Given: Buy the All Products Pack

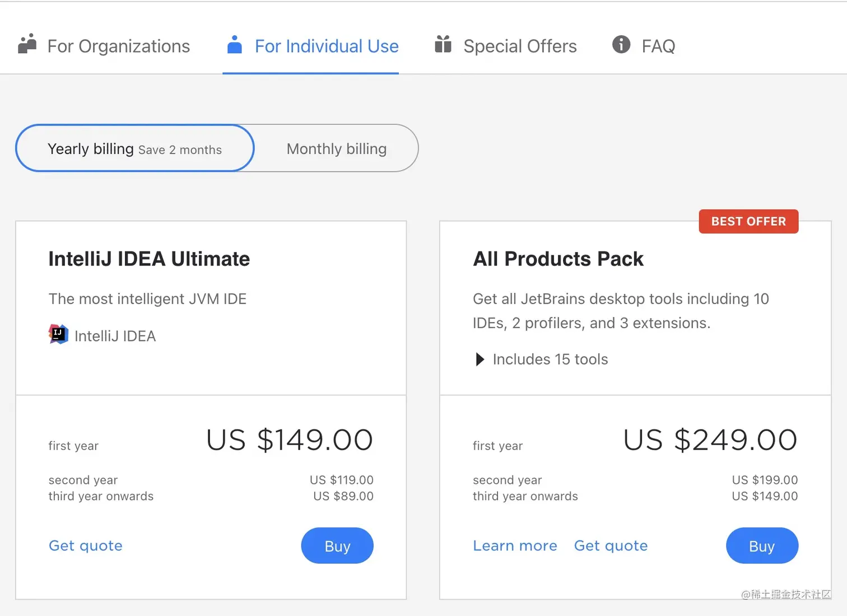Looking at the screenshot, I should point(762,546).
